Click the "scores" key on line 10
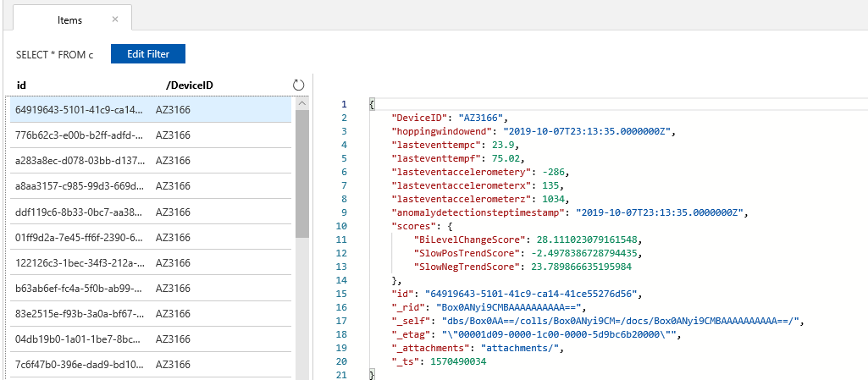 pos(413,226)
